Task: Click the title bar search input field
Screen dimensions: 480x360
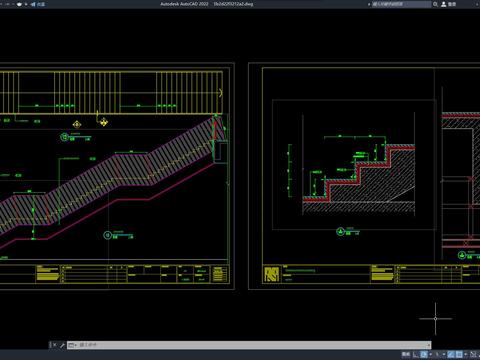Action: (x=401, y=4)
